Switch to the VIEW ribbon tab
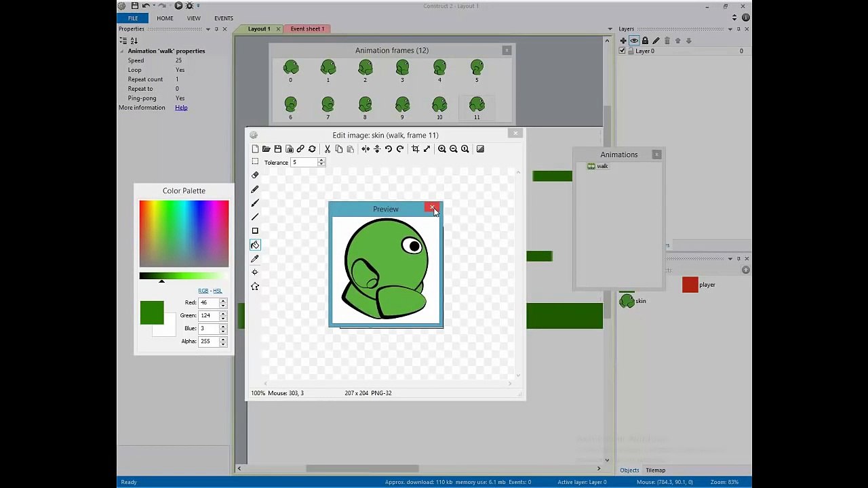This screenshot has height=488, width=868. pos(194,18)
